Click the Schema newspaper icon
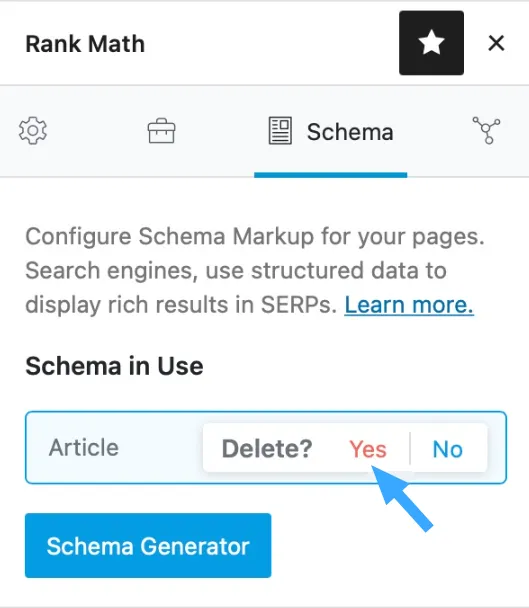 click(280, 131)
